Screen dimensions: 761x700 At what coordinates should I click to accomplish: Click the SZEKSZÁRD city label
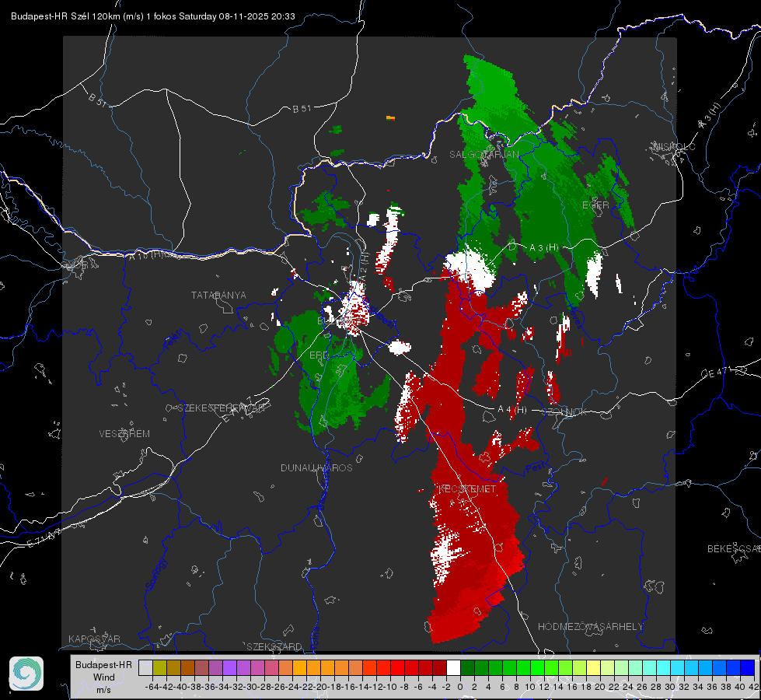[x=274, y=646]
